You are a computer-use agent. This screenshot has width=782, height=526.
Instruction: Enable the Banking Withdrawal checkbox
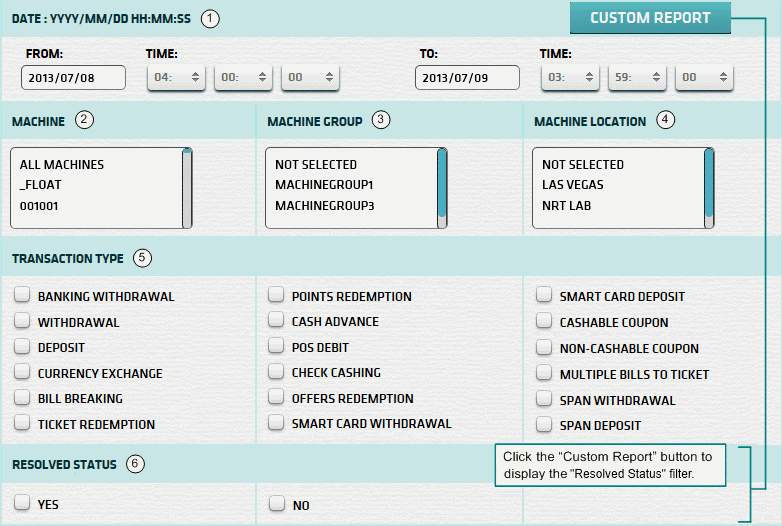pyautogui.click(x=22, y=296)
